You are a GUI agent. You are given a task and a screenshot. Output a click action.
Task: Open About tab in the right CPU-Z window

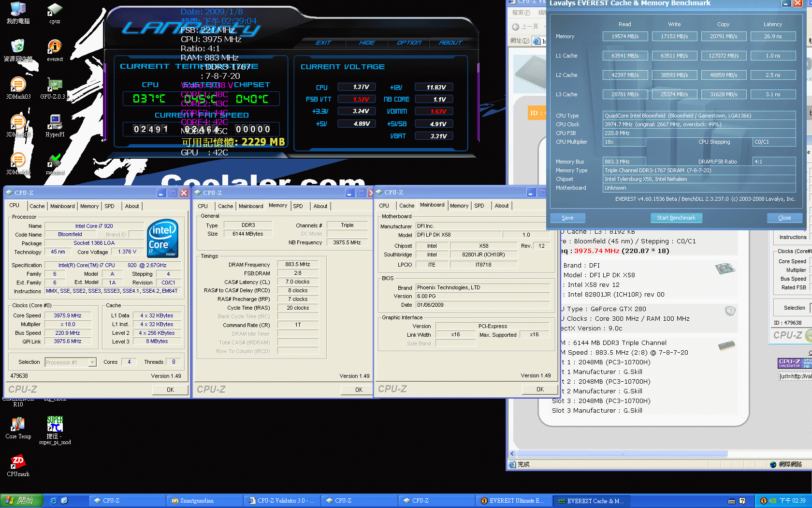point(502,206)
